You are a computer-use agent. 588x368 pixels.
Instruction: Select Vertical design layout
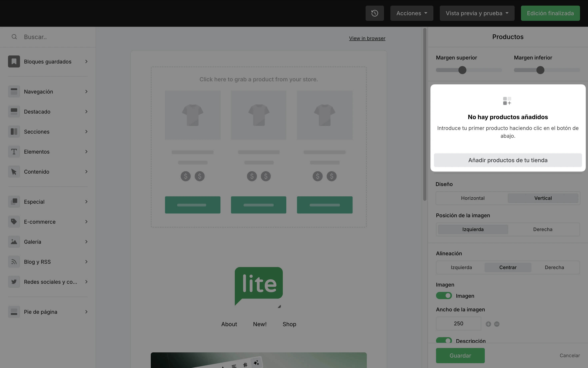pos(543,198)
